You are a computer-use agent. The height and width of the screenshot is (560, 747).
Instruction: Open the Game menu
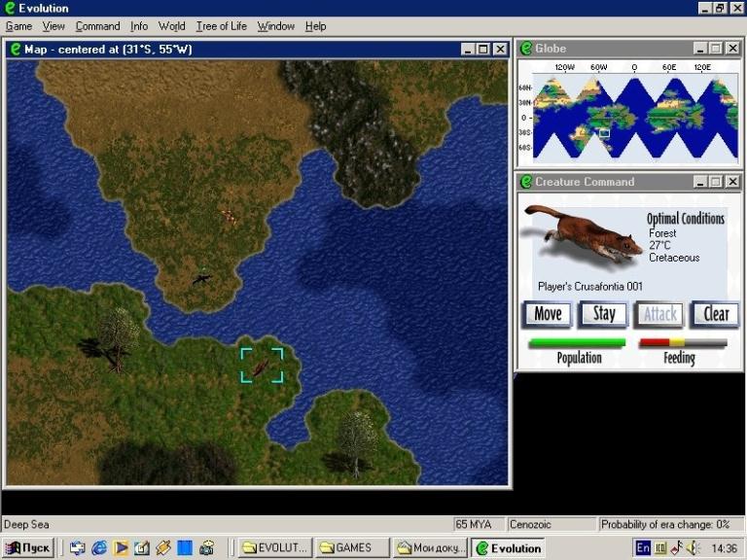coord(18,26)
